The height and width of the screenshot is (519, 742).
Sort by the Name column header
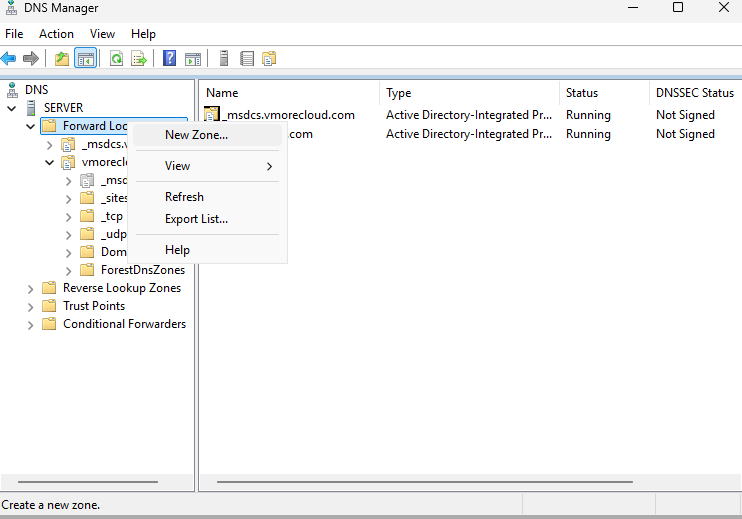(289, 93)
